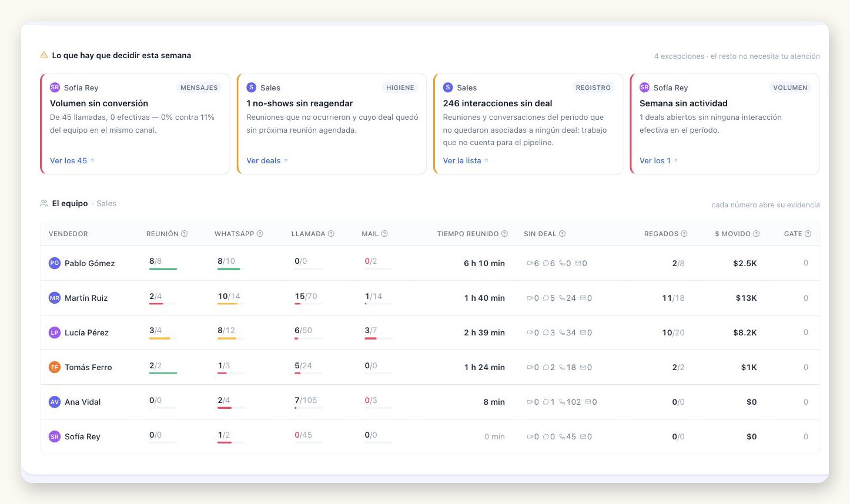The width and height of the screenshot is (850, 504).
Task: Click the HIGIENE tag on the no-shows card
Action: (400, 88)
